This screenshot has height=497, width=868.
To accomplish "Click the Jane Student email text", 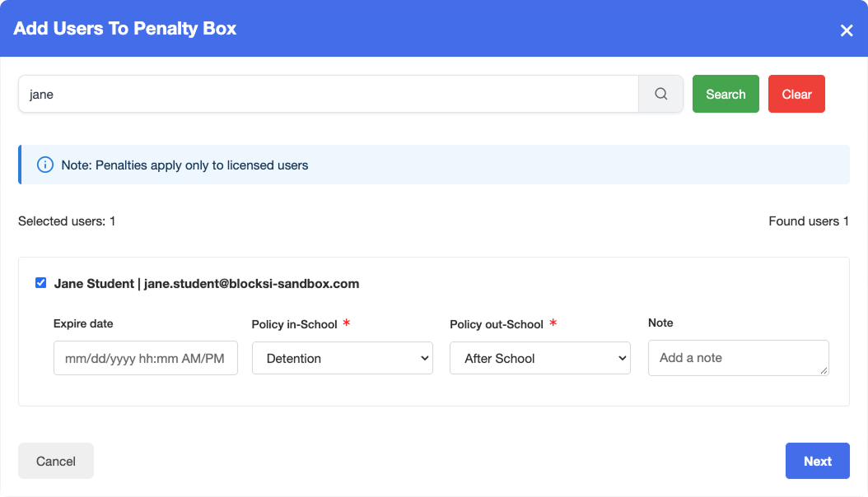I will [251, 284].
